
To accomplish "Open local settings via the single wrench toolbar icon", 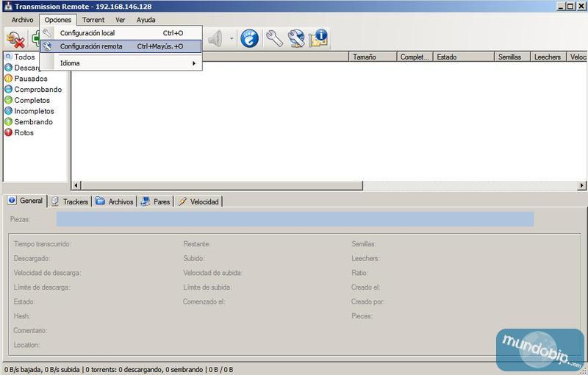I will 274,39.
